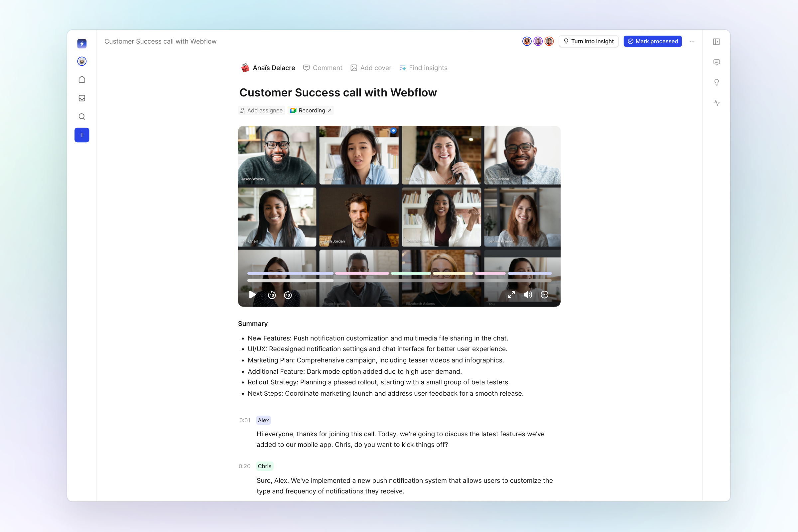Open the Inbox icon in sidebar
The image size is (798, 532).
[x=82, y=98]
